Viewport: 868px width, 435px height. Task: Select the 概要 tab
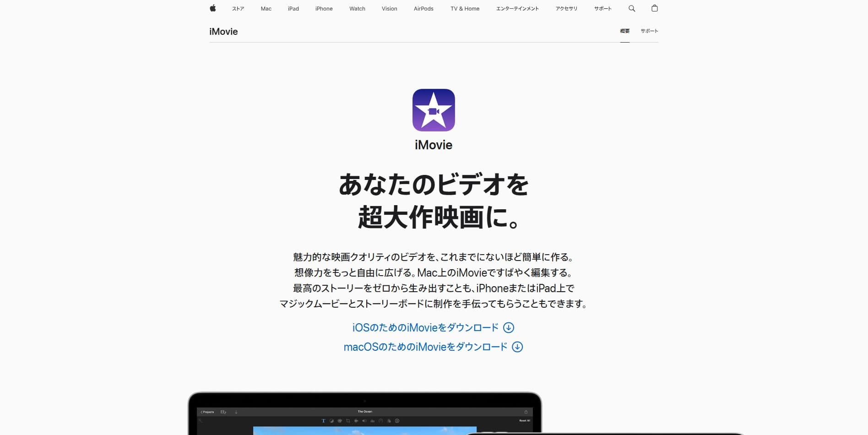click(624, 31)
